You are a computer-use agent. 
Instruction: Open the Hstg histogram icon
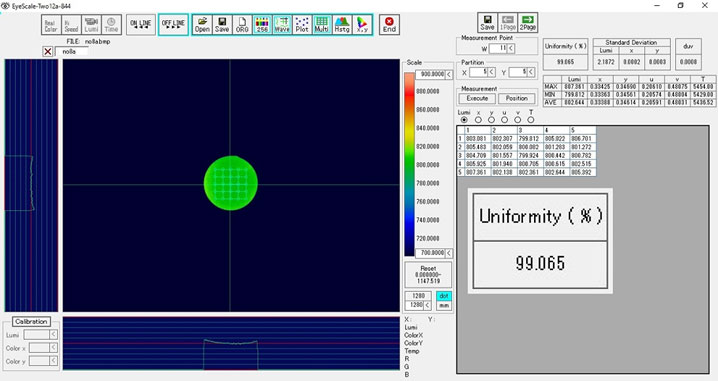point(342,25)
